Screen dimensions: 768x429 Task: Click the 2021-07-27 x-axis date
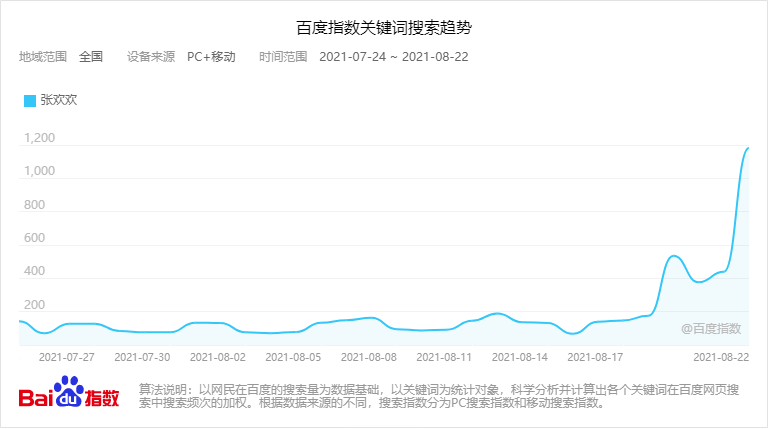pyautogui.click(x=67, y=358)
